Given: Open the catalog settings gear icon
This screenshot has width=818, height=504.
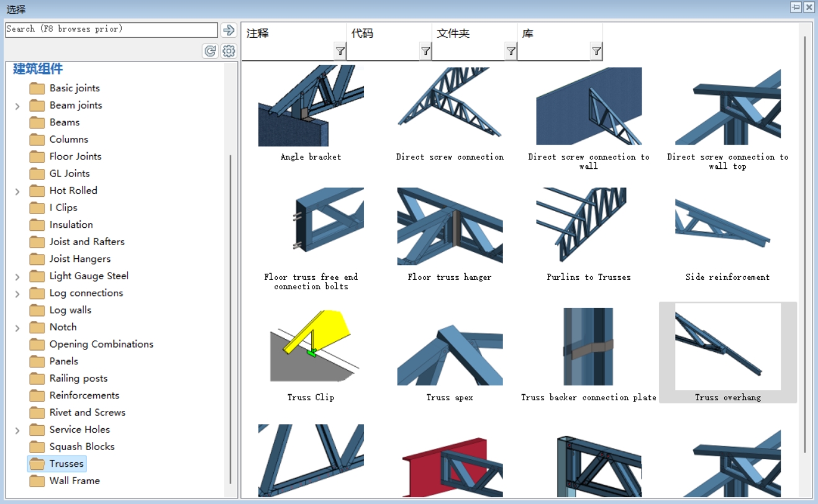Looking at the screenshot, I should (229, 51).
